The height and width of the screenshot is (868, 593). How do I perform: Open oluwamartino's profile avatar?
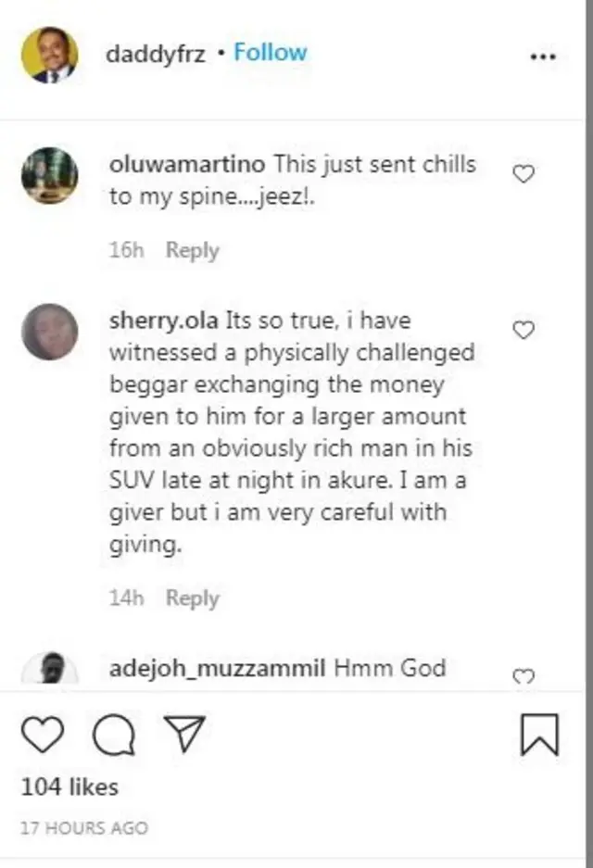(x=49, y=175)
